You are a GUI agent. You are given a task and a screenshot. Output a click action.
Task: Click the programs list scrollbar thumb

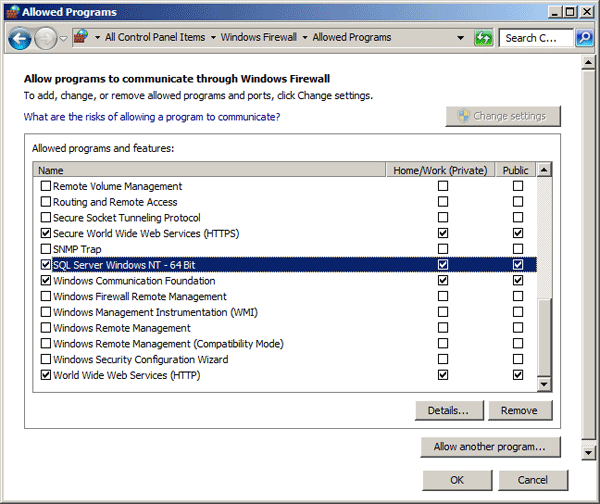pyautogui.click(x=544, y=337)
